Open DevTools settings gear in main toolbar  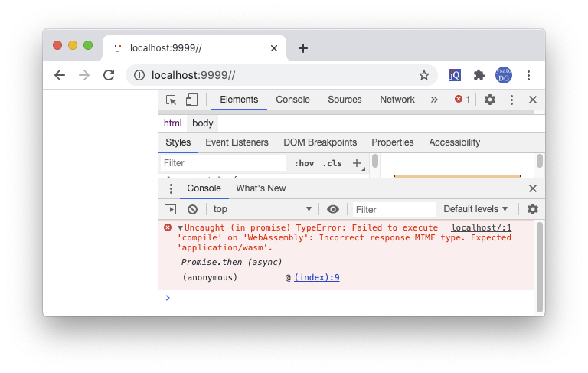coord(490,100)
